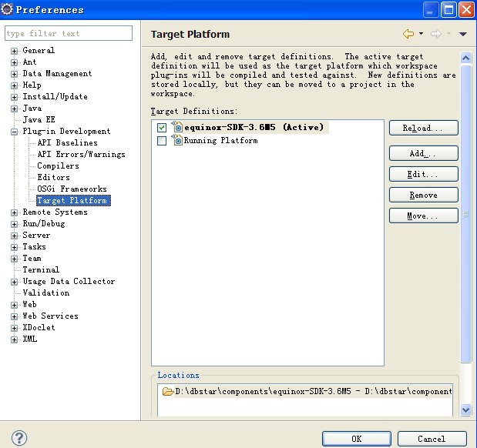
Task: Confirm with the OK button
Action: (357, 439)
